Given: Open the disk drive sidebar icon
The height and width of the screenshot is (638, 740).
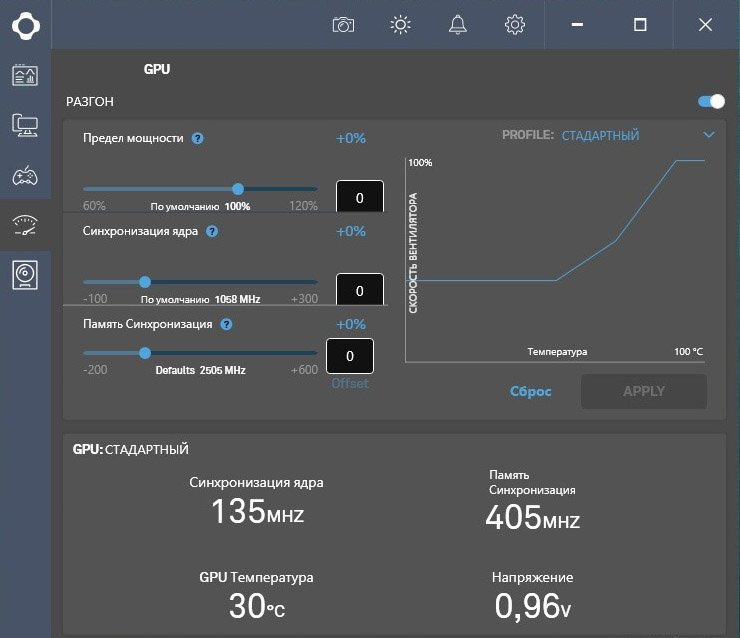Looking at the screenshot, I should point(25,275).
